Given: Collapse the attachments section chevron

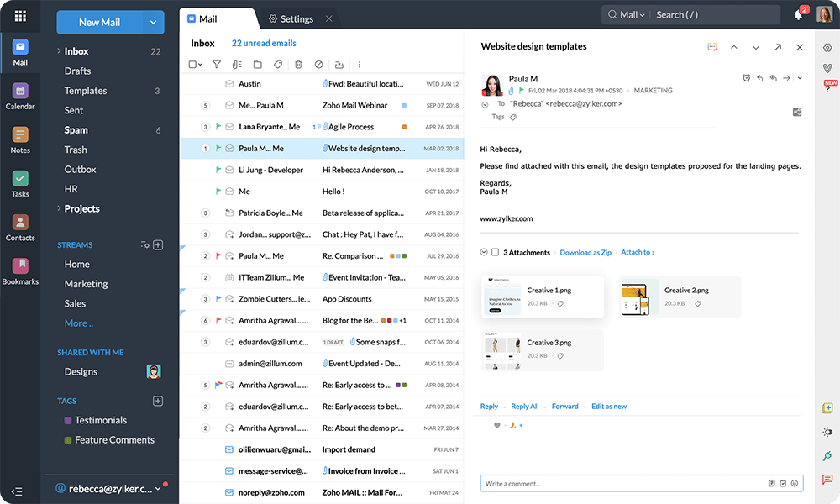Looking at the screenshot, I should coord(483,251).
